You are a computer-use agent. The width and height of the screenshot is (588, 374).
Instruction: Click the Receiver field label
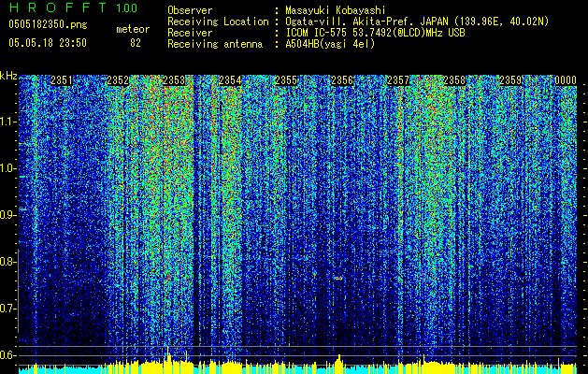click(x=190, y=33)
